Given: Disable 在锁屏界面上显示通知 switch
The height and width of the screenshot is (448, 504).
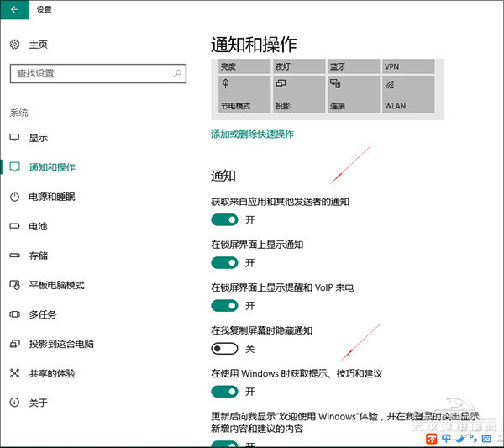Looking at the screenshot, I should point(224,262).
